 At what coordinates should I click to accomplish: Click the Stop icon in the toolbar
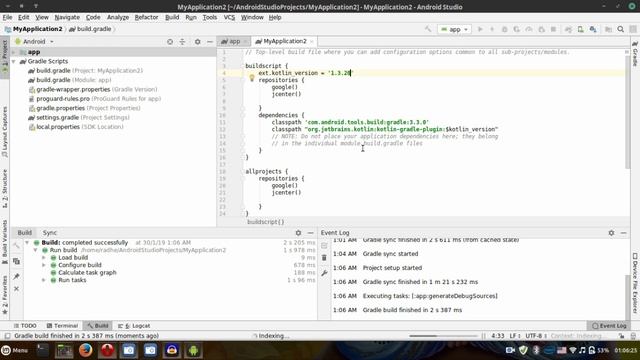[x=553, y=29]
